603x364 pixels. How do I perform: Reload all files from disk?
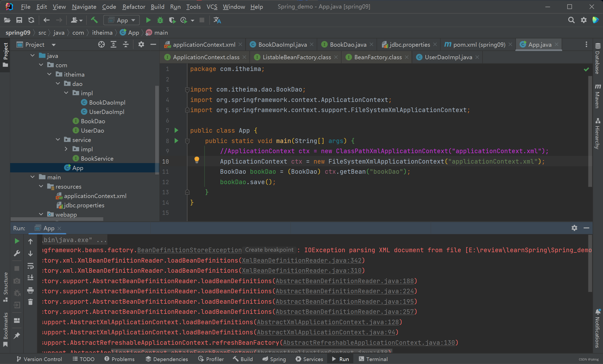pyautogui.click(x=31, y=20)
